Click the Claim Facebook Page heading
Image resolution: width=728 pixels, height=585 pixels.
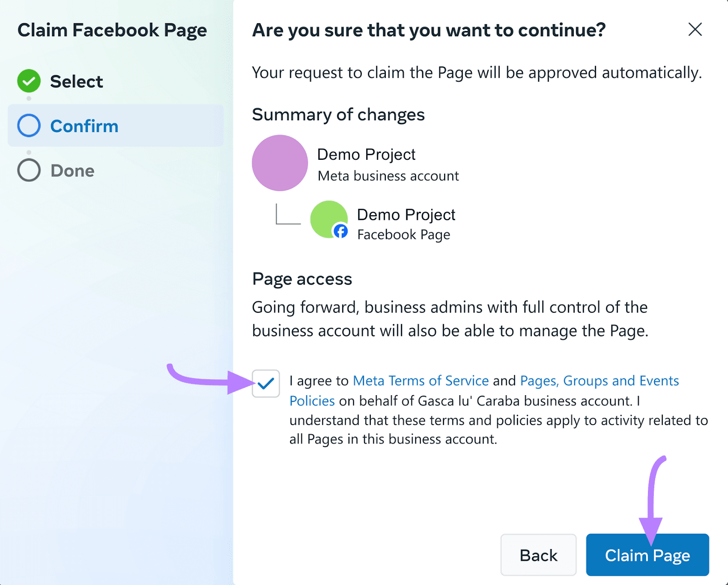(x=112, y=30)
